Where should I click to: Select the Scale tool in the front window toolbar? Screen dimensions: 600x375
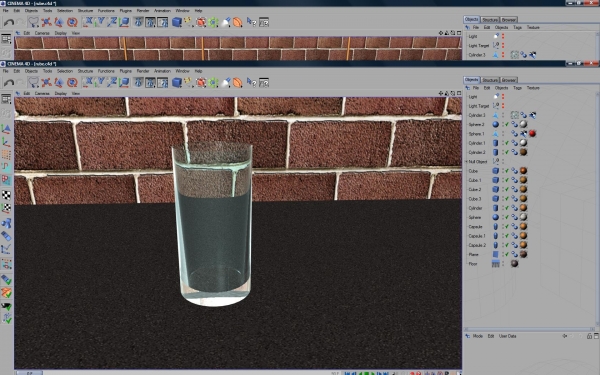click(x=59, y=82)
